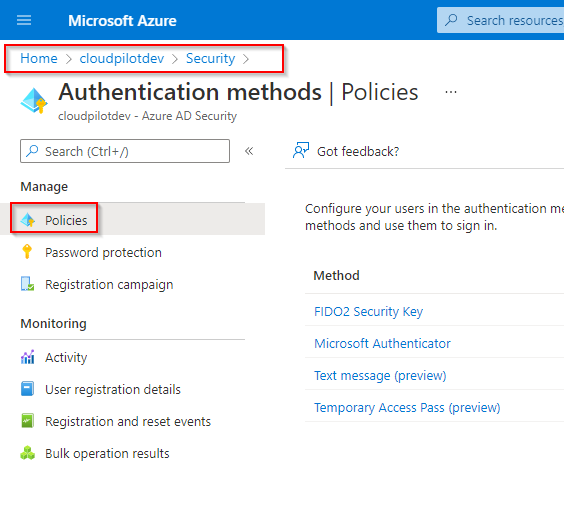Open cloudpilotdev breadcrumb link
564x516 pixels.
122,58
